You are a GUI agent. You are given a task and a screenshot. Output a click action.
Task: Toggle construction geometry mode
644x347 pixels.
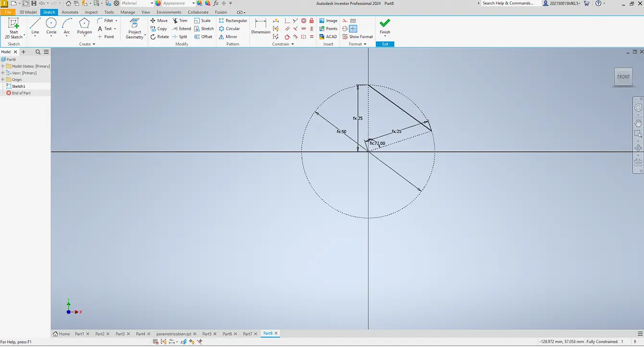[346, 20]
